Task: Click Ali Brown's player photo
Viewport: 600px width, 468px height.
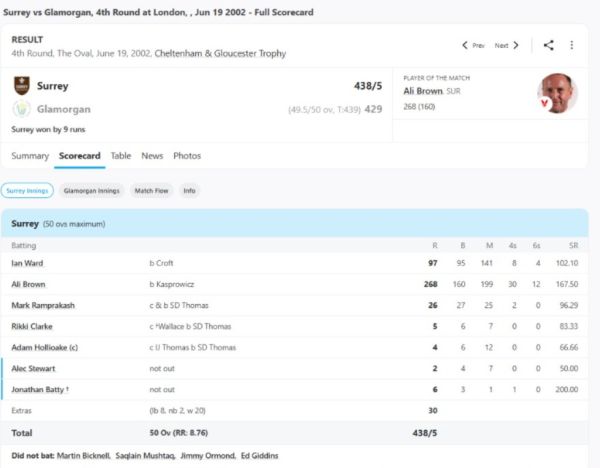Action: (x=557, y=93)
